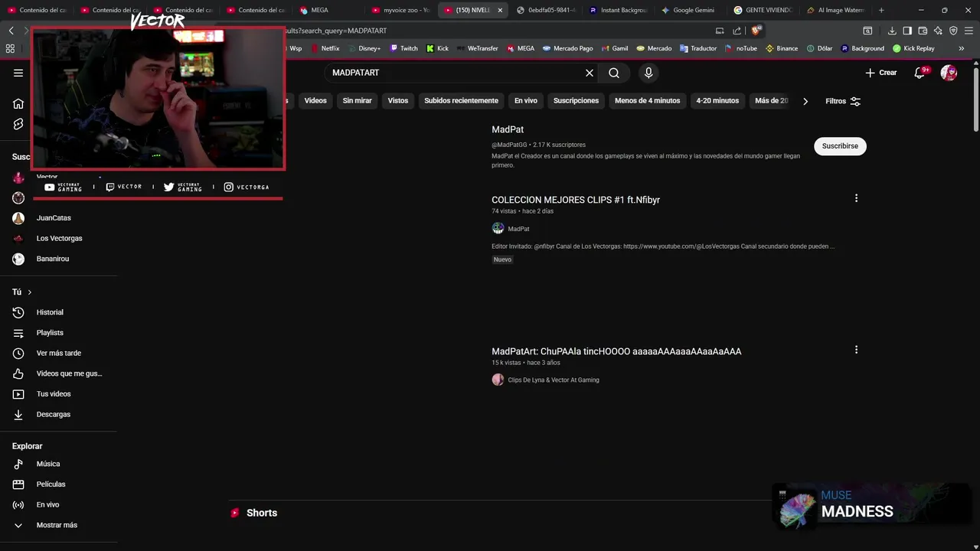Select Subidos recientemente filter chip
Screen dimensions: 980x551
coord(461,101)
